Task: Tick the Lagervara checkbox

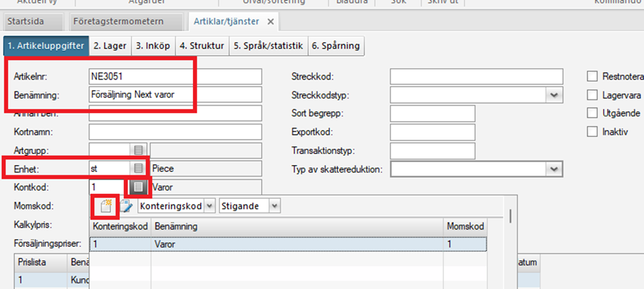Action: pos(592,94)
